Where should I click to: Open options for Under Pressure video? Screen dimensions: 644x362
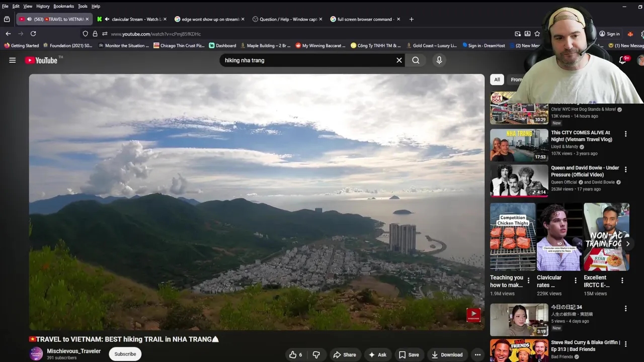[625, 169]
